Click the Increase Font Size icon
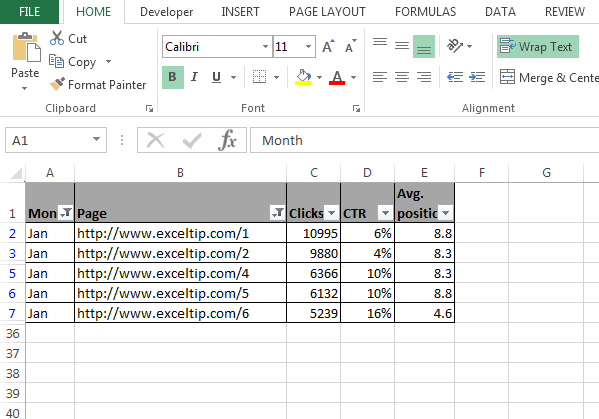Image resolution: width=599 pixels, height=419 pixels. [328, 47]
